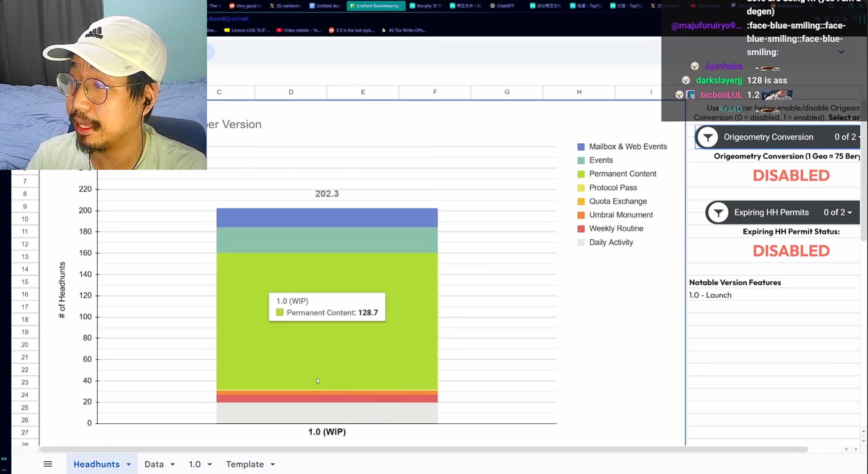Click the Quota Exchange legend color swatch
This screenshot has width=868, height=474.
pyautogui.click(x=581, y=202)
